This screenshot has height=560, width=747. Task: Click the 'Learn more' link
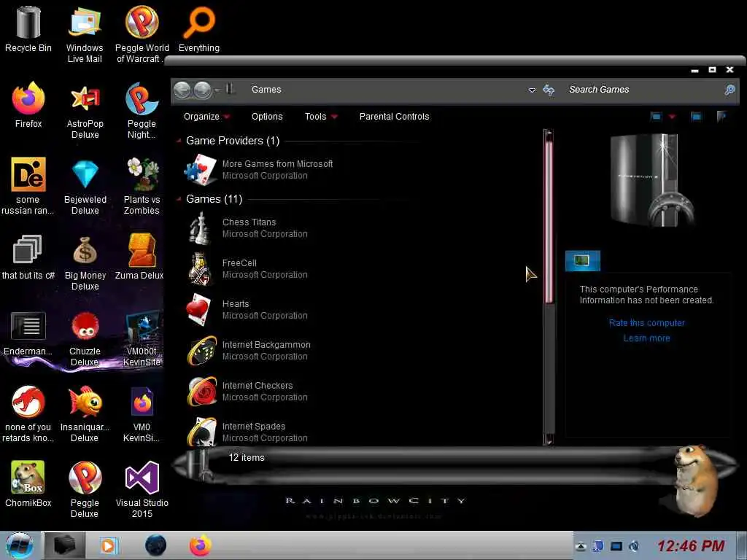(x=646, y=338)
